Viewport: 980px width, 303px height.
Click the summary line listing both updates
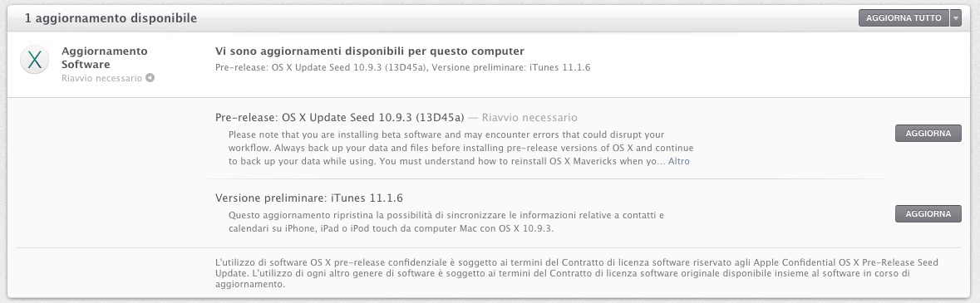(x=402, y=67)
